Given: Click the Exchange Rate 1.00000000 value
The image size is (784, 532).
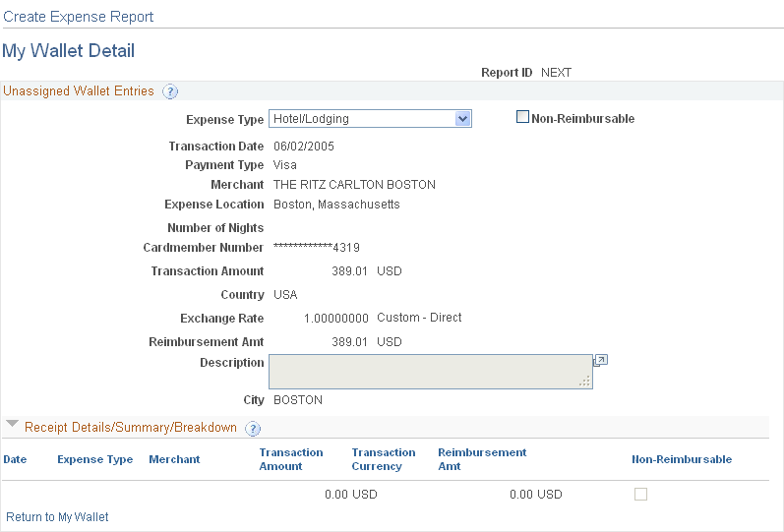Looking at the screenshot, I should point(336,319).
